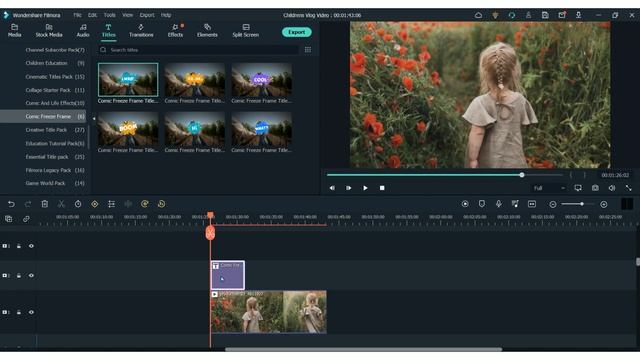Hide the bottom video track with eye icon
This screenshot has height=360, width=640.
(x=31, y=312)
